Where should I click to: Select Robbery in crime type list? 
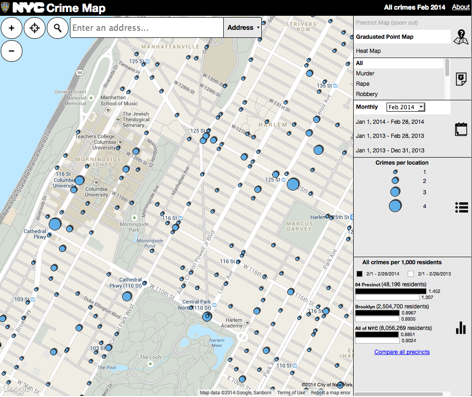367,94
